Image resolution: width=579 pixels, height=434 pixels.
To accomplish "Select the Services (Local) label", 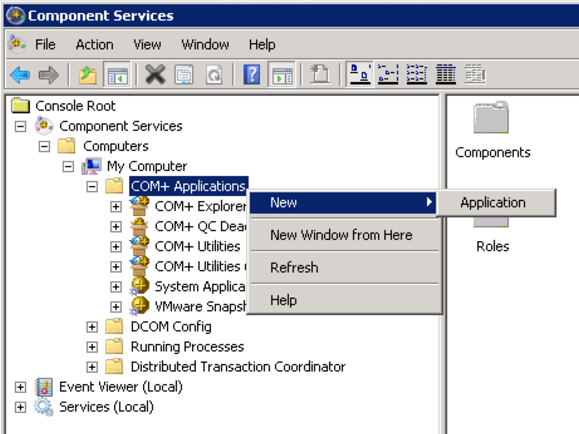I will point(106,407).
